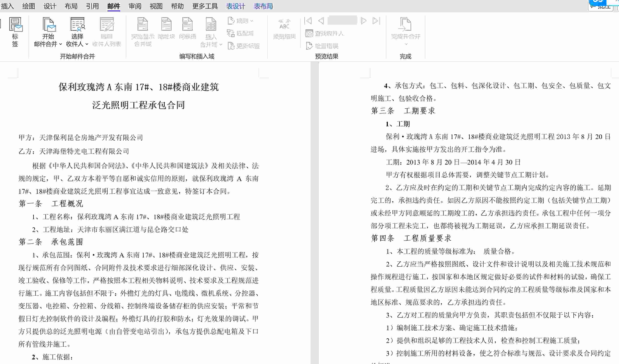This screenshot has height=364, width=619.
Task: Expand 插入合并域 dropdown chevron
Action: tap(221, 44)
